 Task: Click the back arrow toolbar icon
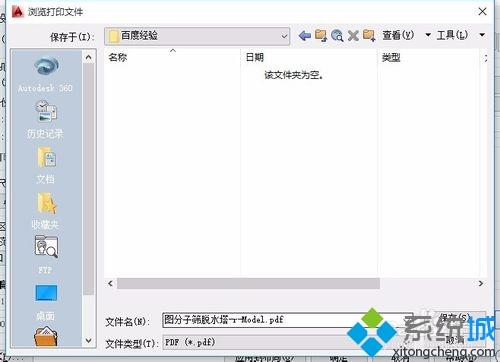click(x=304, y=35)
